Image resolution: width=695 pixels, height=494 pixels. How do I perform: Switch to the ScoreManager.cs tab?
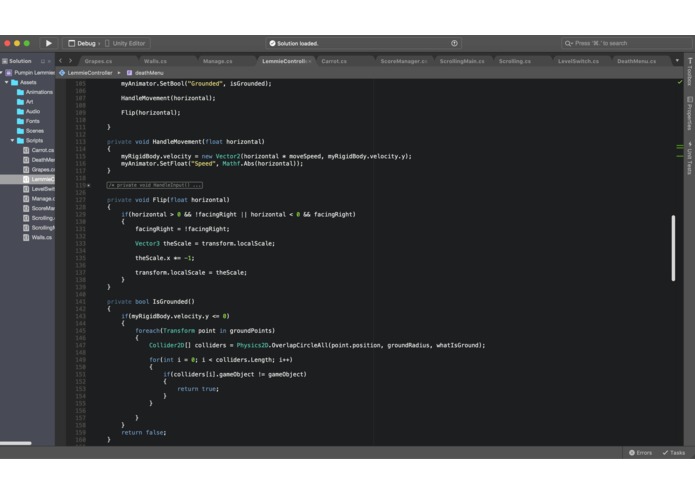click(403, 61)
